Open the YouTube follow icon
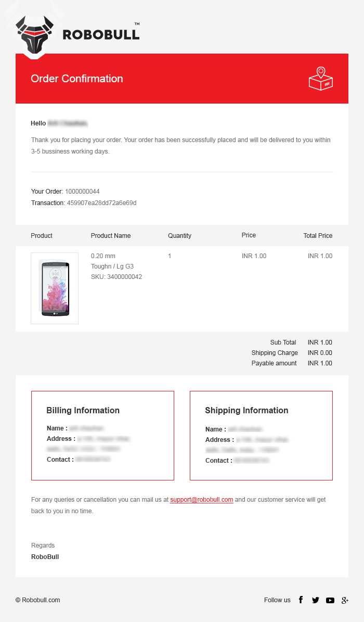Viewport: 364px width, 622px height. 330,600
